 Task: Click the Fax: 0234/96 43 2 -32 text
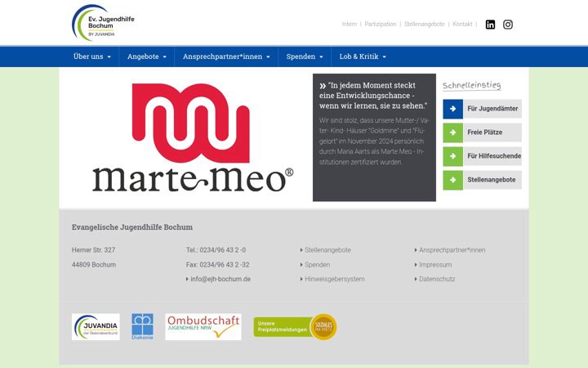[x=217, y=265]
